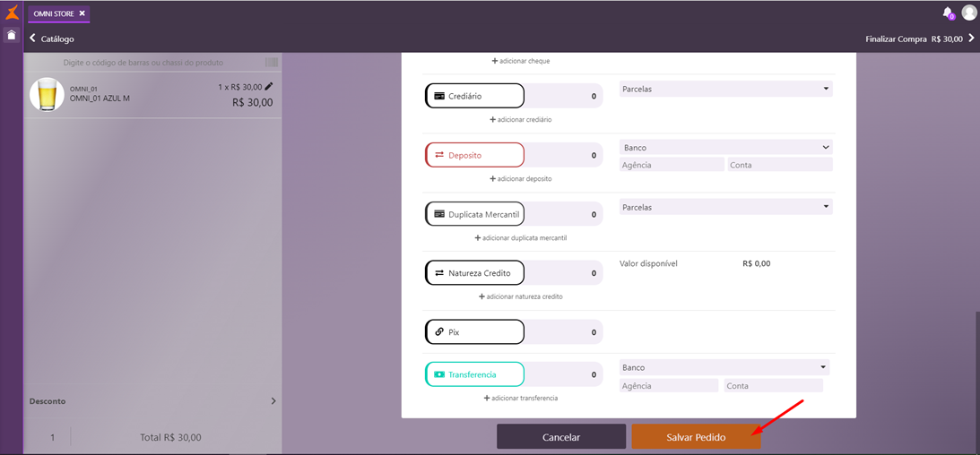This screenshot has width=980, height=455.
Task: Select Transferencia payment method
Action: [475, 374]
